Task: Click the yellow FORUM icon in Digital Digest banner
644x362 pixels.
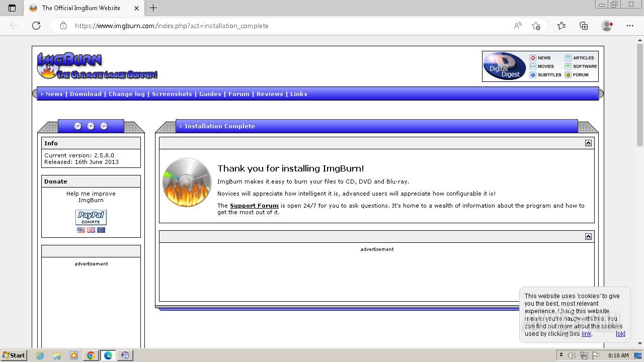Action: coord(568,75)
